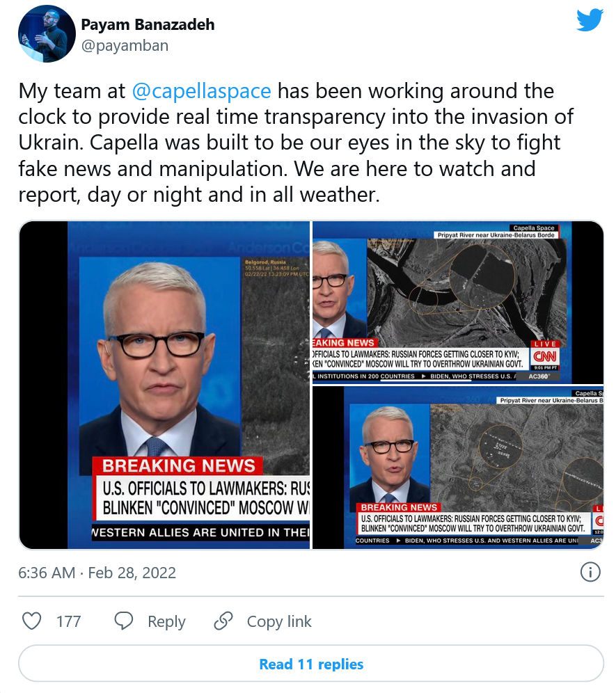Open the bottom-right CNN satellite image
The height and width of the screenshot is (693, 616).
point(457,468)
